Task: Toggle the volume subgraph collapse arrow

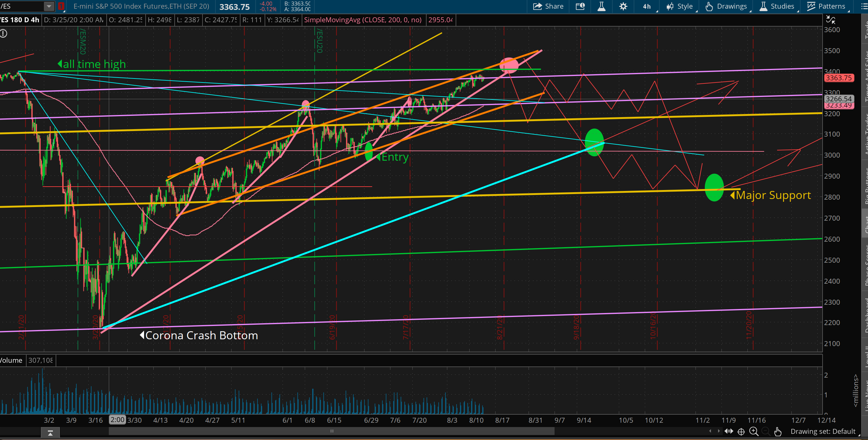Action: tap(50, 433)
